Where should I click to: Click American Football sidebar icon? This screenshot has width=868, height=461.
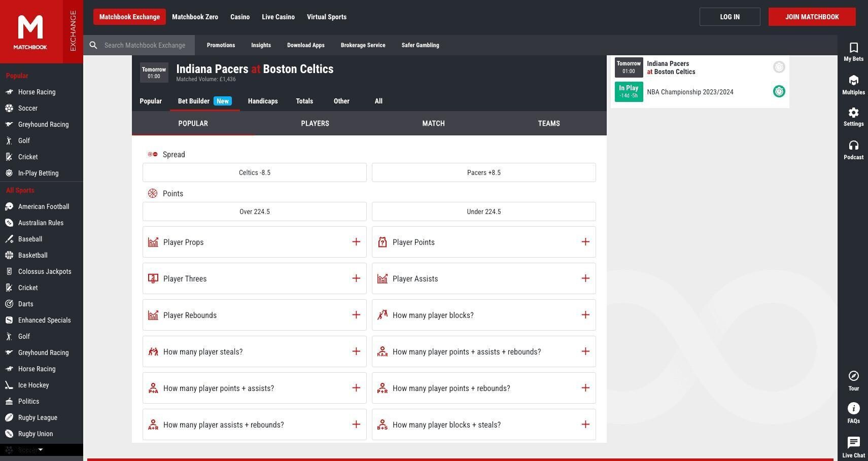9,206
